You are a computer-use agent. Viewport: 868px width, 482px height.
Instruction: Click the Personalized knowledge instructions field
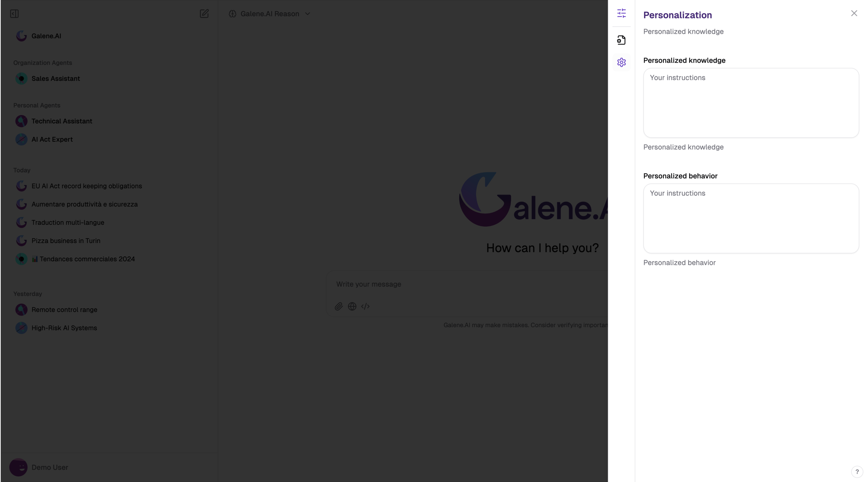(751, 103)
